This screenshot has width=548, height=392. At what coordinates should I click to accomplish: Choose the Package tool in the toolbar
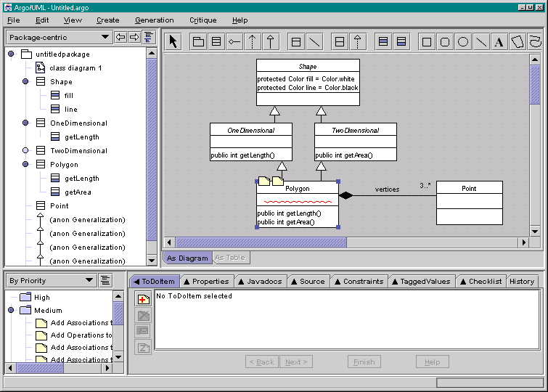pos(198,42)
